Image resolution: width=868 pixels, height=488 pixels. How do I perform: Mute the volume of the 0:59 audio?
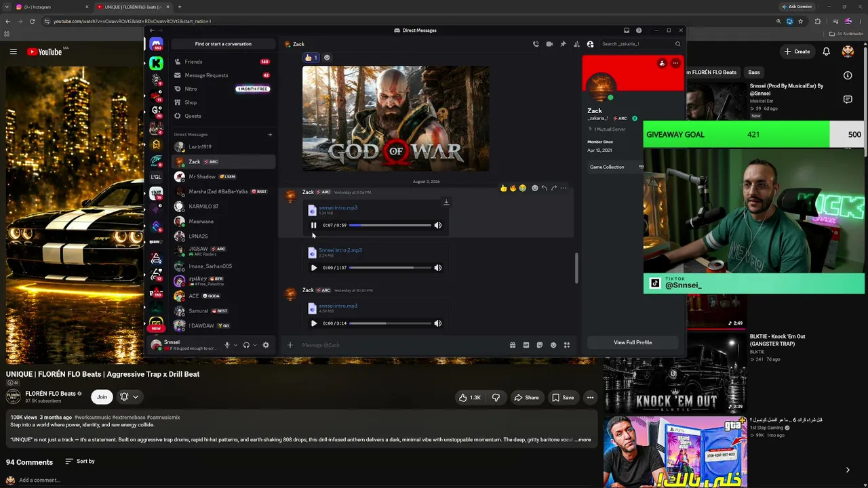[x=437, y=225]
